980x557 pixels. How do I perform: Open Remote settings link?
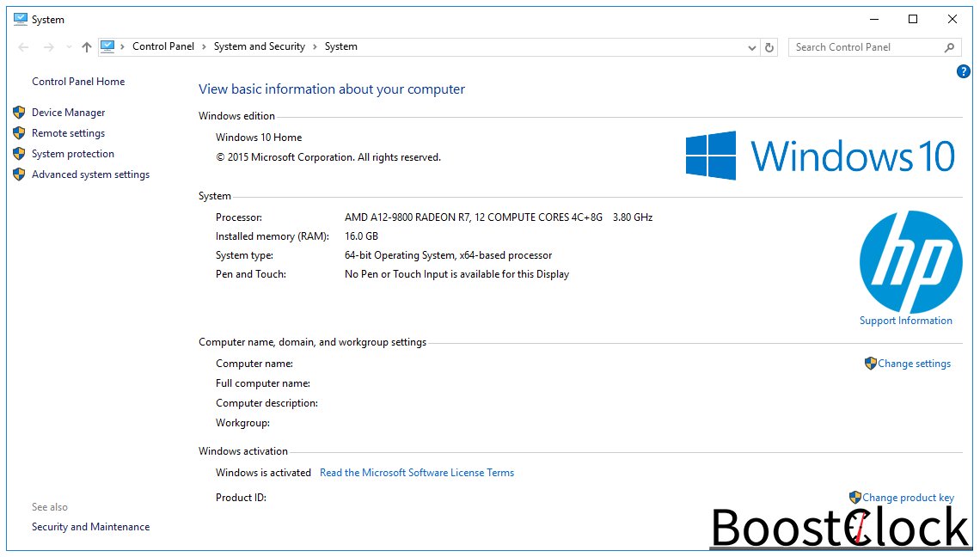[68, 133]
